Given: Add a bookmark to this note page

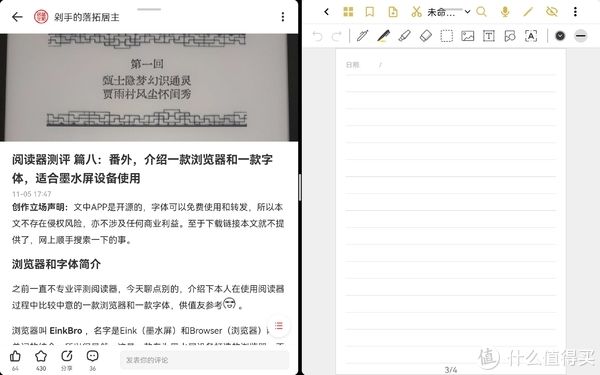Looking at the screenshot, I should tap(370, 12).
